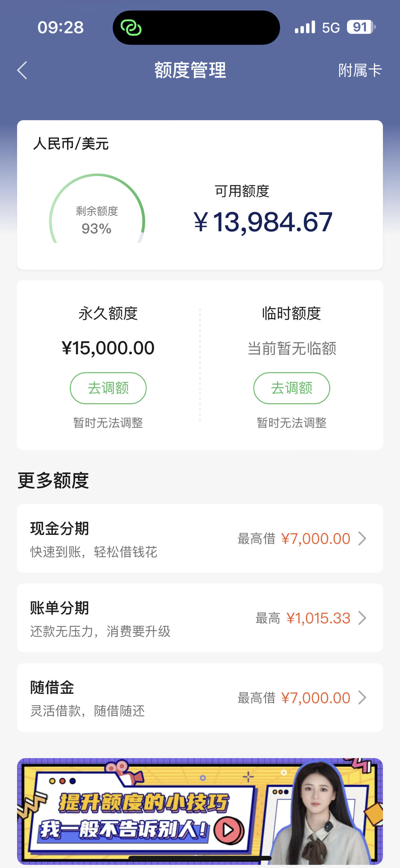Expand the 现金分期 chevron arrow

click(x=362, y=538)
